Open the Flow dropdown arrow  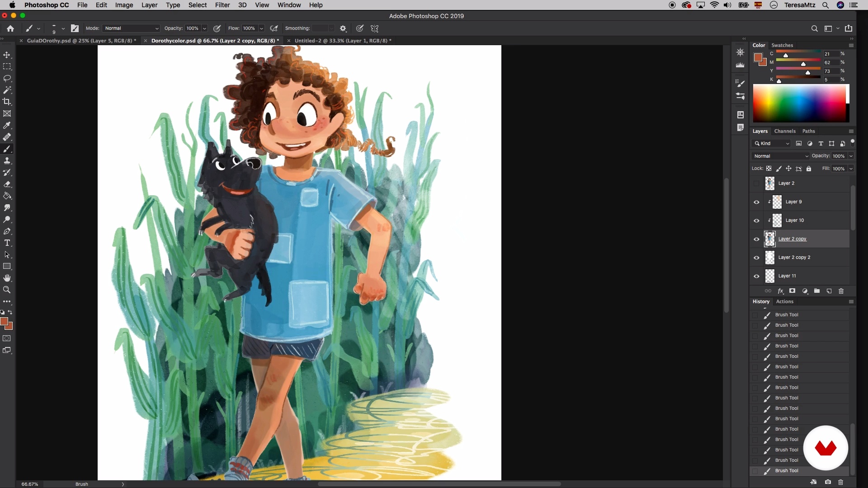(261, 28)
